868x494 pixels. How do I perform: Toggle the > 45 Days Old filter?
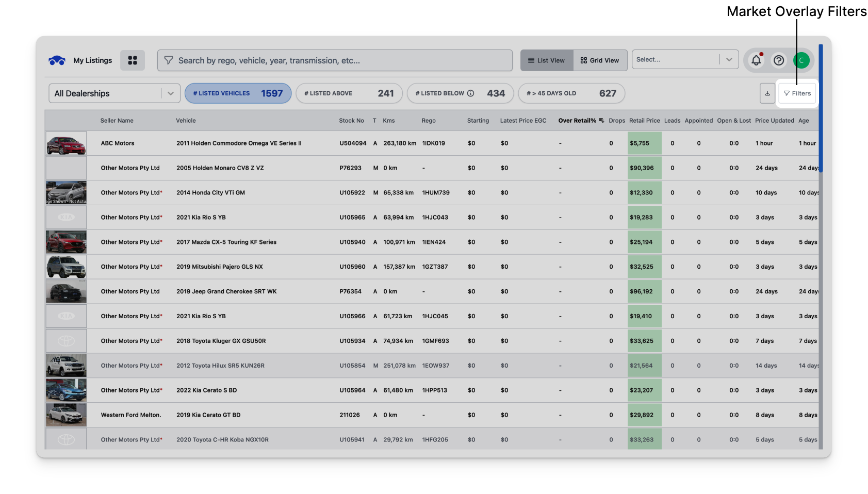571,93
